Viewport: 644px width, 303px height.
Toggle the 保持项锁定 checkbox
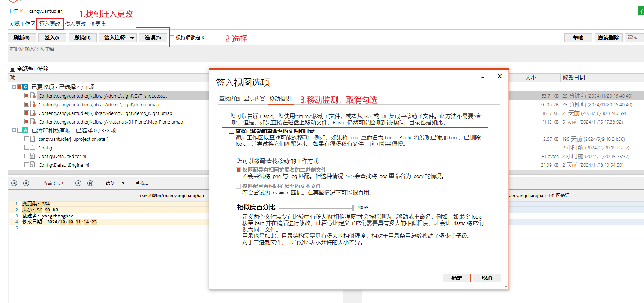(x=172, y=38)
